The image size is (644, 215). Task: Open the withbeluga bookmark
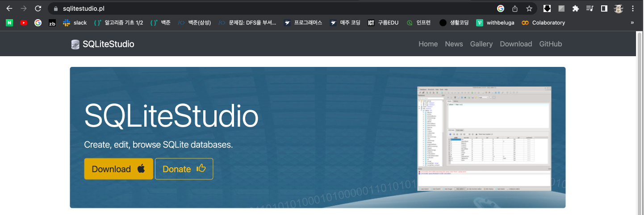[495, 23]
